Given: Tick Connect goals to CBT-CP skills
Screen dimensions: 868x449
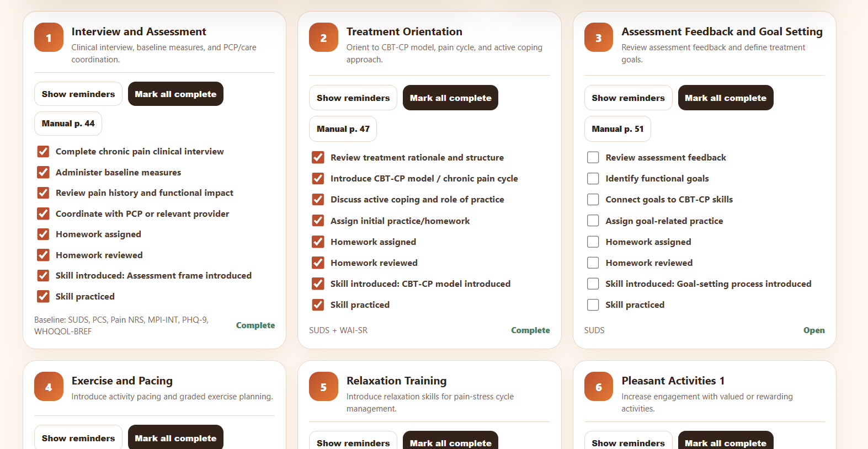Looking at the screenshot, I should coord(593,200).
